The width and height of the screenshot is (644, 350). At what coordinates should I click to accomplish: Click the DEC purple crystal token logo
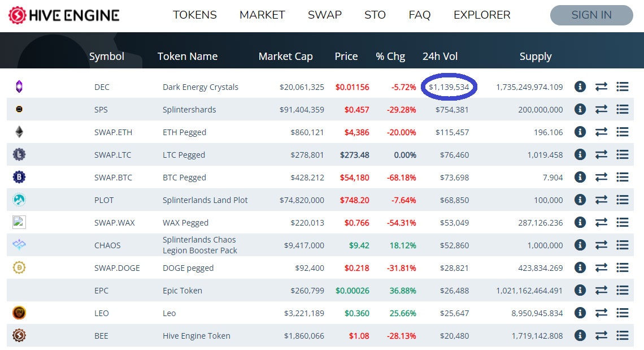(x=19, y=87)
